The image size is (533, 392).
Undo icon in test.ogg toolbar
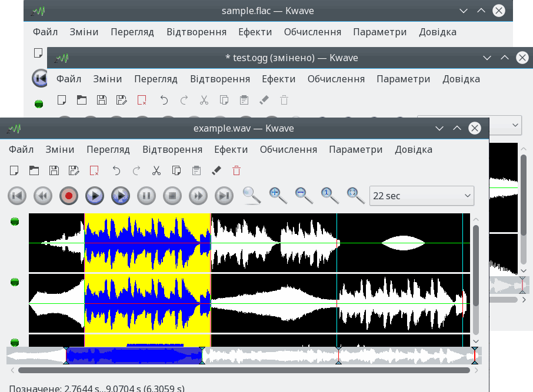pos(164,100)
